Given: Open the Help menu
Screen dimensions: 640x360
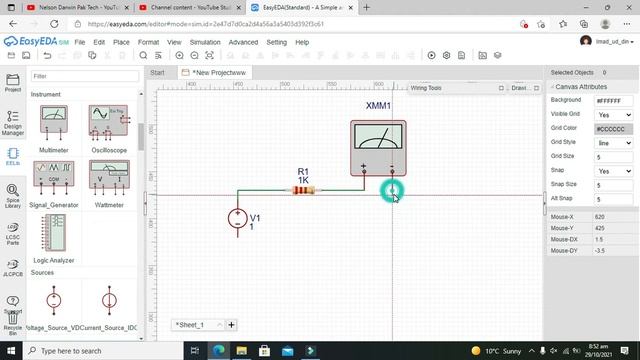Looking at the screenshot, I should point(302,42).
